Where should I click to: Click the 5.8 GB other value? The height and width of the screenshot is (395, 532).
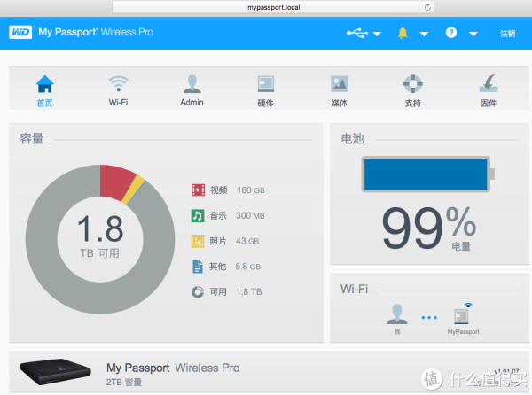tap(248, 267)
